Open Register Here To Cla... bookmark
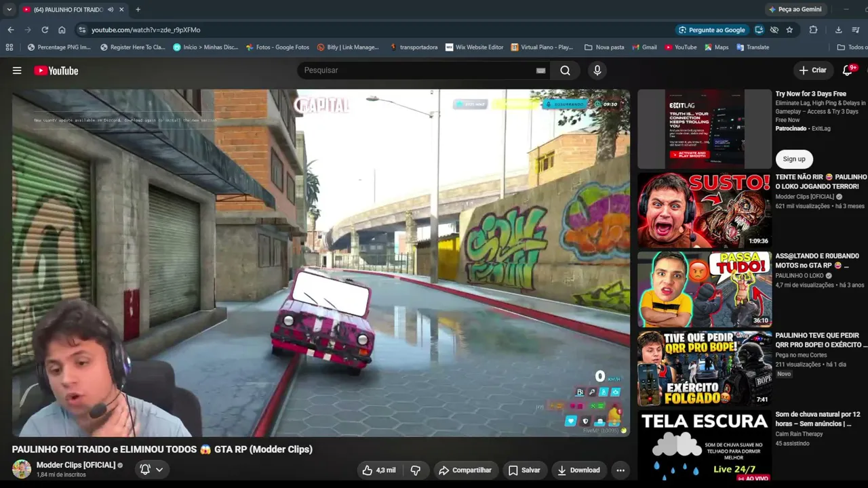The height and width of the screenshot is (488, 868). pos(132,47)
